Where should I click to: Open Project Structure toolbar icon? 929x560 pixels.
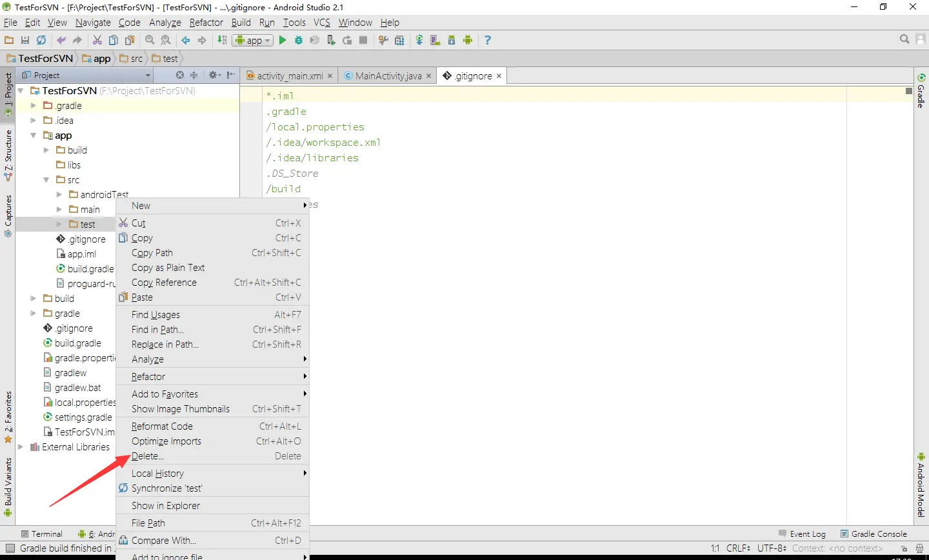click(399, 40)
